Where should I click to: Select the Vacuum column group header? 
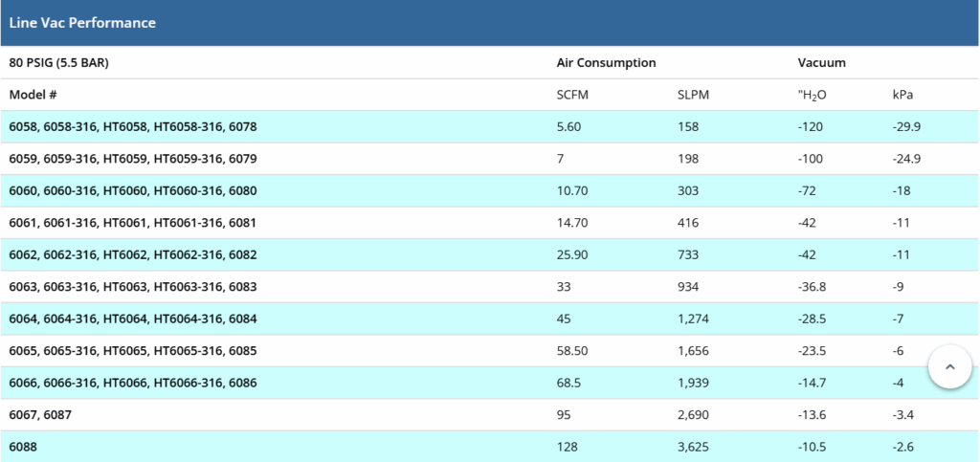click(821, 62)
